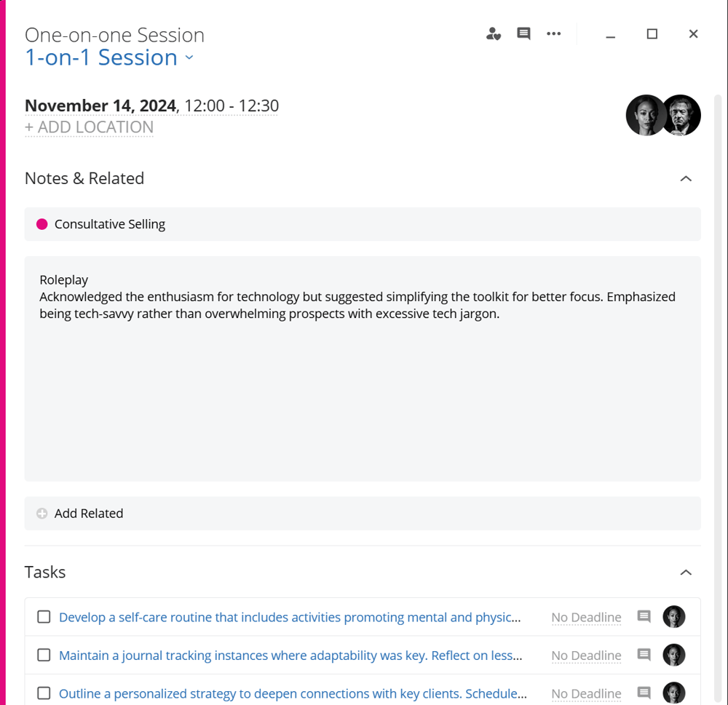Image resolution: width=728 pixels, height=705 pixels.
Task: Collapse the Notes & Related section
Action: pos(686,179)
